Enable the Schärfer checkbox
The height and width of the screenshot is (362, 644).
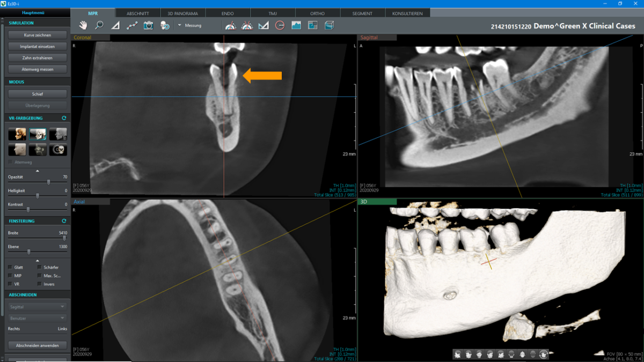(x=40, y=267)
